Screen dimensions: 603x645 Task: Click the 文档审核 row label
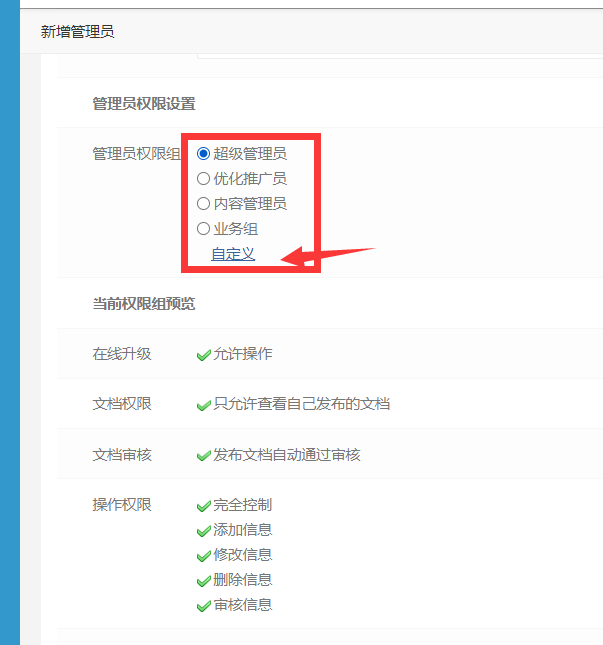pos(122,455)
